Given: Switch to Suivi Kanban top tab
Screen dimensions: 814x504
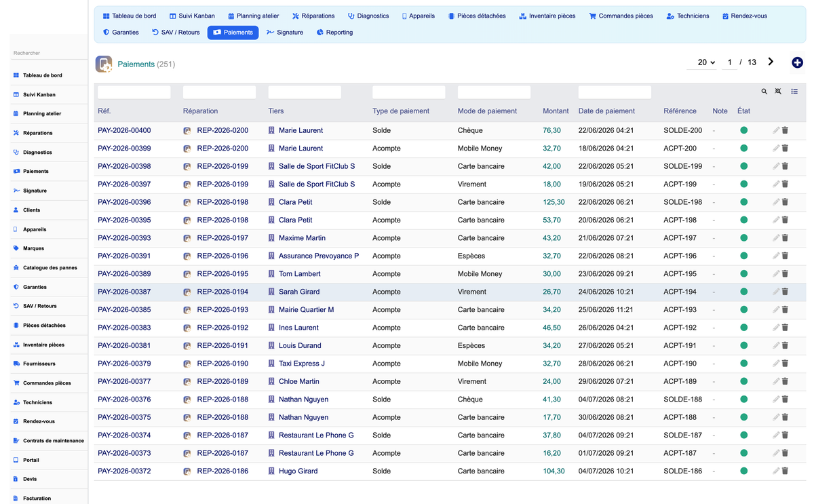Looking at the screenshot, I should (192, 16).
